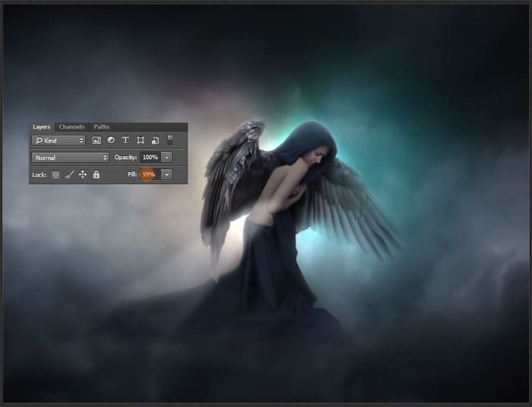Lock transparent pixels icon
Screen dimensions: 532x407
point(55,175)
